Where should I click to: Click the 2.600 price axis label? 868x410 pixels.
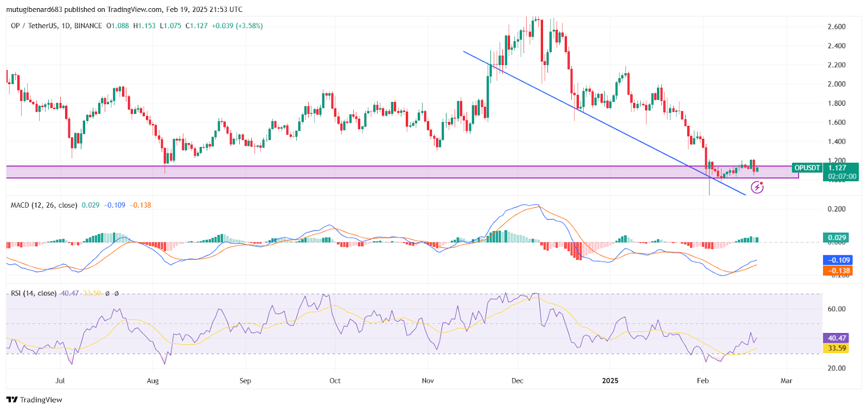pos(837,27)
